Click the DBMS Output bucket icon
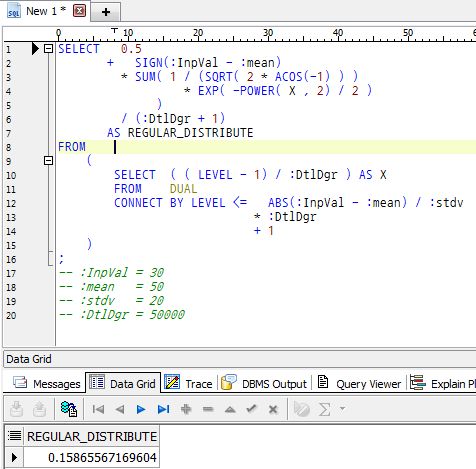 coord(229,382)
